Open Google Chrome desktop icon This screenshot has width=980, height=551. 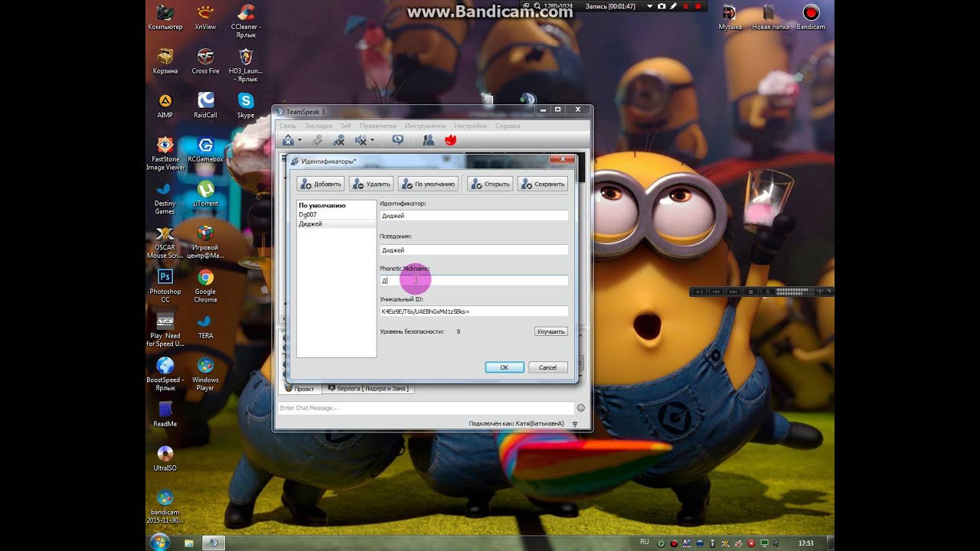(205, 286)
